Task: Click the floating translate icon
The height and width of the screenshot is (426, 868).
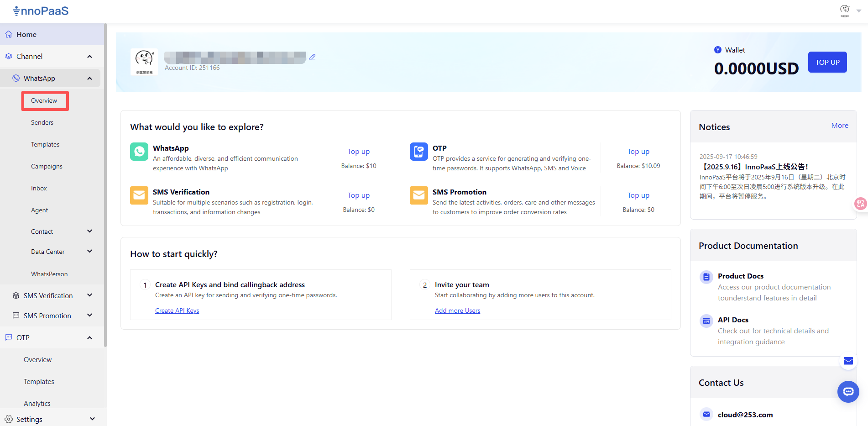Action: tap(861, 204)
